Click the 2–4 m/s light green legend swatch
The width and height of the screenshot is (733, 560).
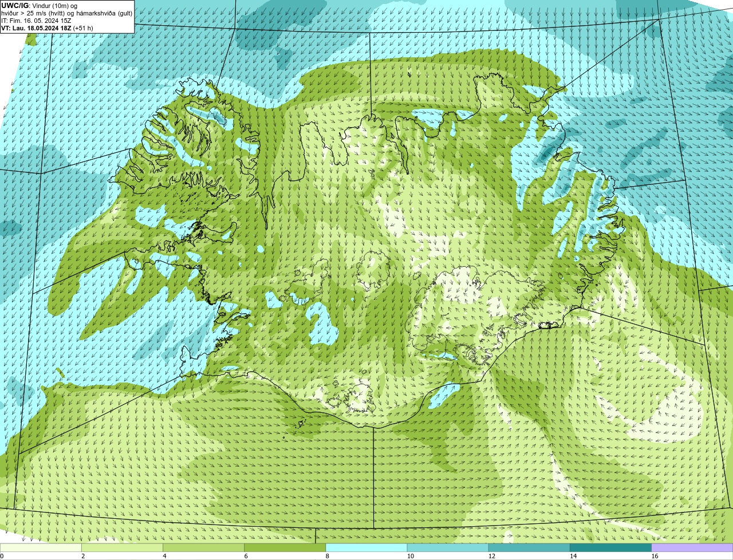coord(123,548)
